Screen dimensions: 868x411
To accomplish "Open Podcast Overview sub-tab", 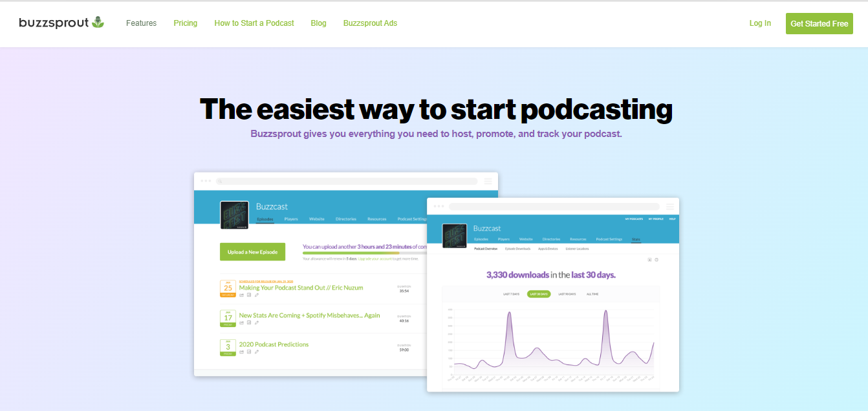I will click(x=486, y=249).
